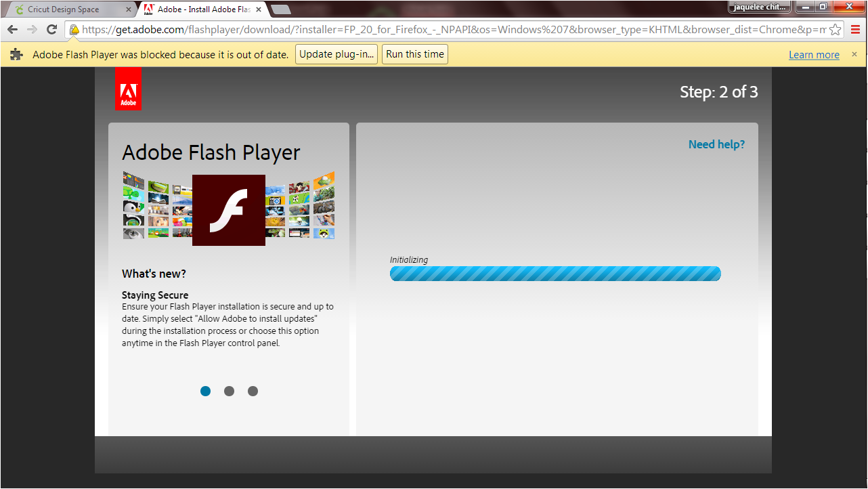
Task: Select the third carousel dot
Action: pyautogui.click(x=253, y=391)
